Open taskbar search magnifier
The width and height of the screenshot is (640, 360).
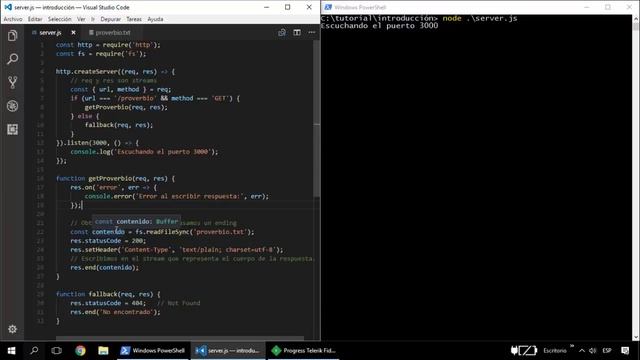click(34, 351)
